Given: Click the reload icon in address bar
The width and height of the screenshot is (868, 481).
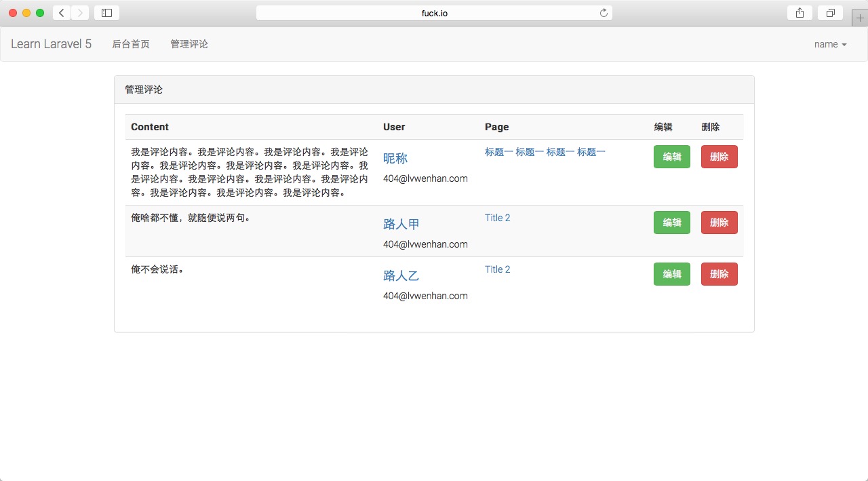Looking at the screenshot, I should point(603,12).
